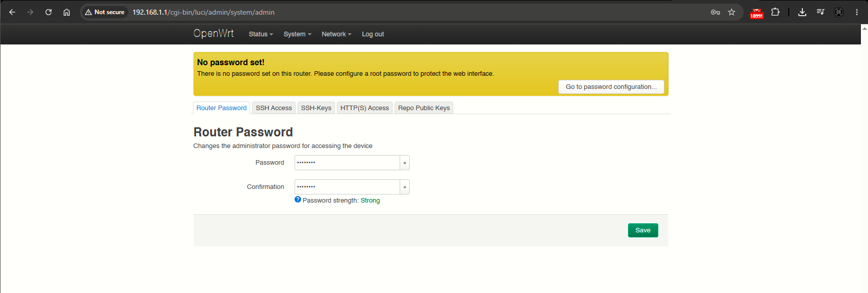Expand the Network dropdown menu
Image resolution: width=868 pixels, height=293 pixels.
click(336, 34)
